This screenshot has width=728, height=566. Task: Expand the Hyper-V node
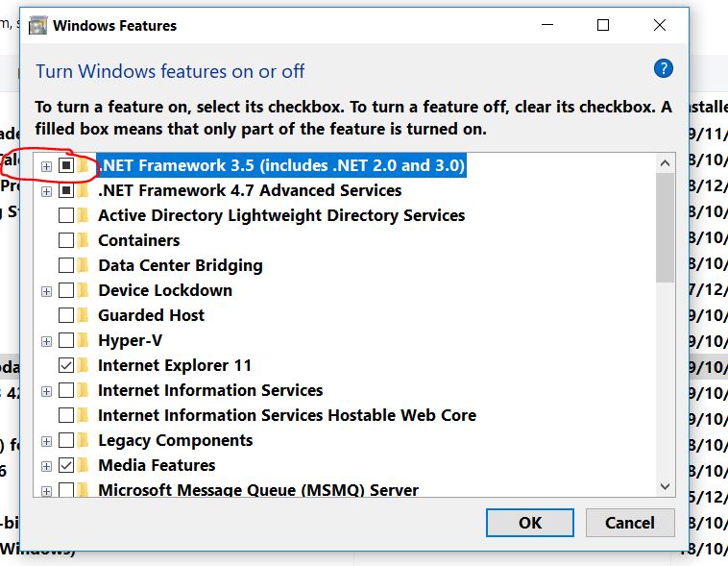pos(46,341)
